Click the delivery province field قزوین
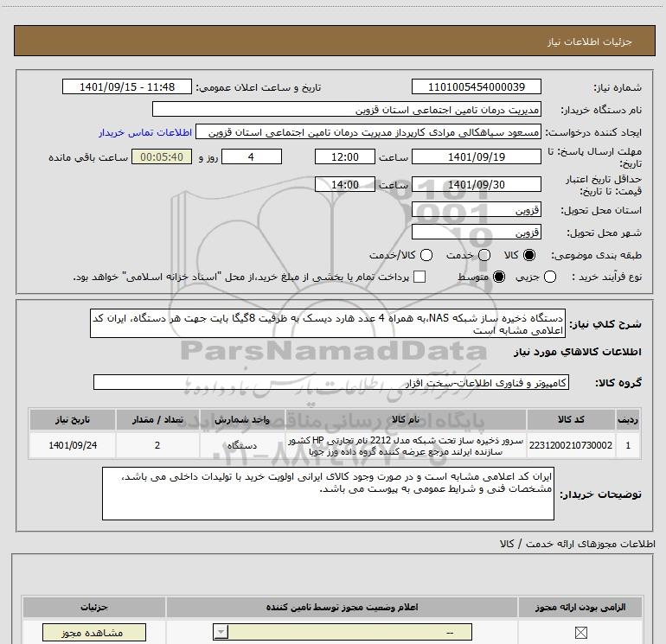Image resolution: width=666 pixels, height=644 pixels. [476, 209]
